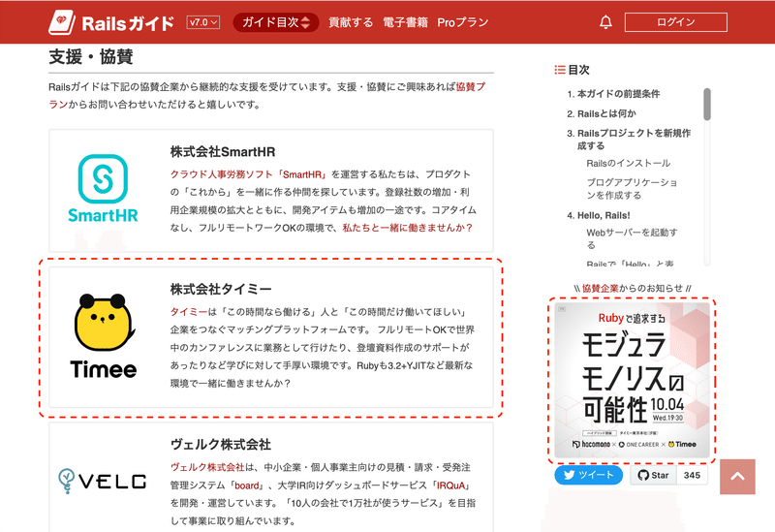Jump back to top with the arrow button
Screen dimensions: 775x532
click(737, 477)
